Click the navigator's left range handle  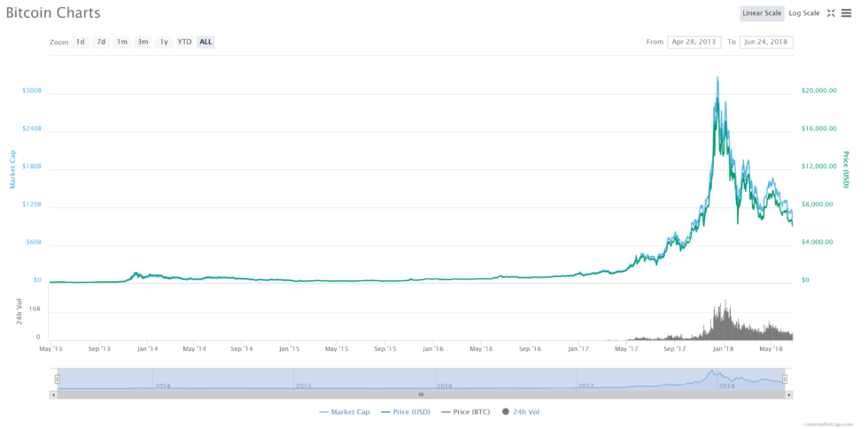click(x=58, y=379)
